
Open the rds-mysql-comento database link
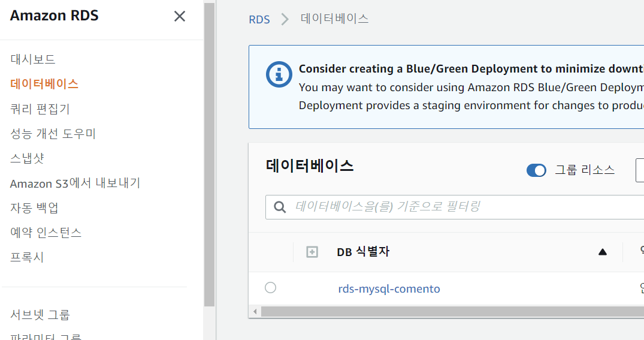point(389,288)
